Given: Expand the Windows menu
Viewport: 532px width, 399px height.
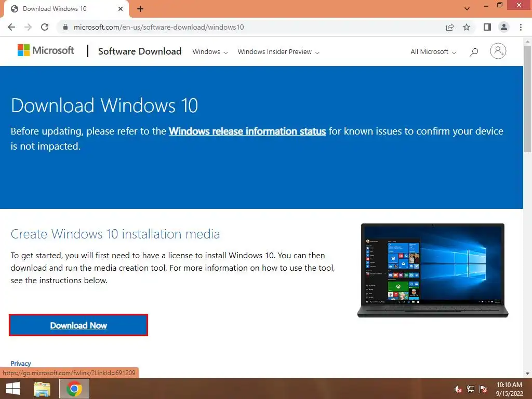Looking at the screenshot, I should click(x=210, y=52).
